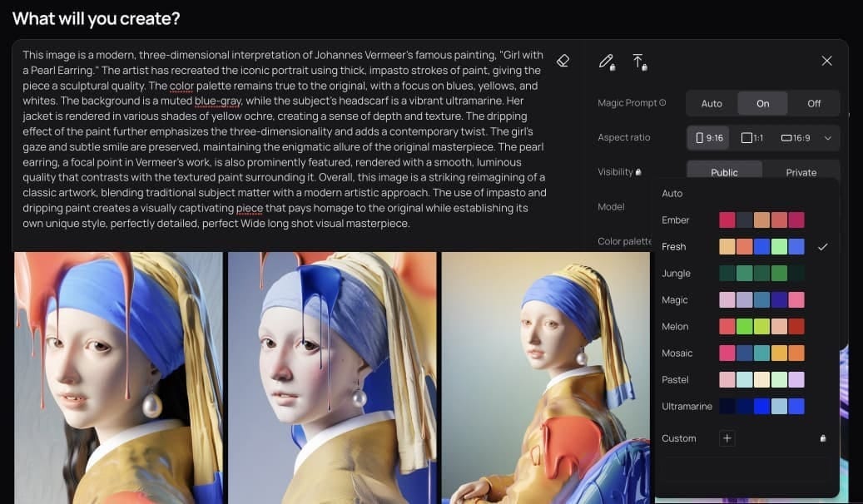Click the Aspect ratio label
863x504 pixels.
623,137
